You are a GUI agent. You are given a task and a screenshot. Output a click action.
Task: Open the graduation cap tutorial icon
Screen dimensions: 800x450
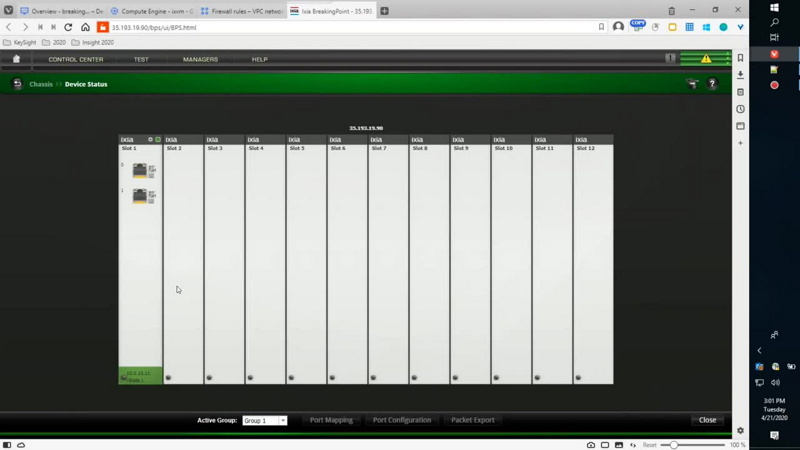tap(692, 84)
